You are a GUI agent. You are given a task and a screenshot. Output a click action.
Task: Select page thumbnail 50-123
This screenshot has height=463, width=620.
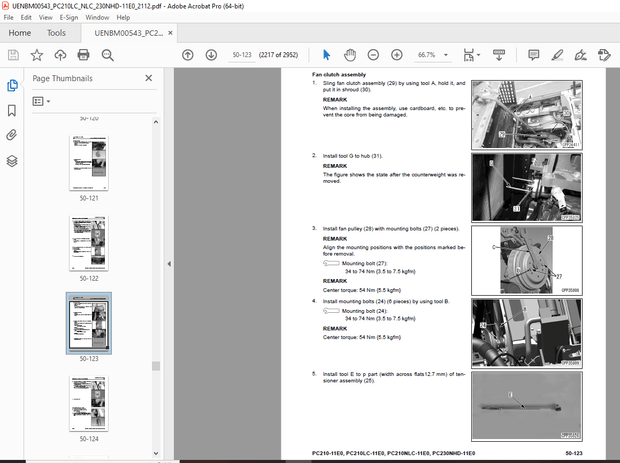[89, 323]
